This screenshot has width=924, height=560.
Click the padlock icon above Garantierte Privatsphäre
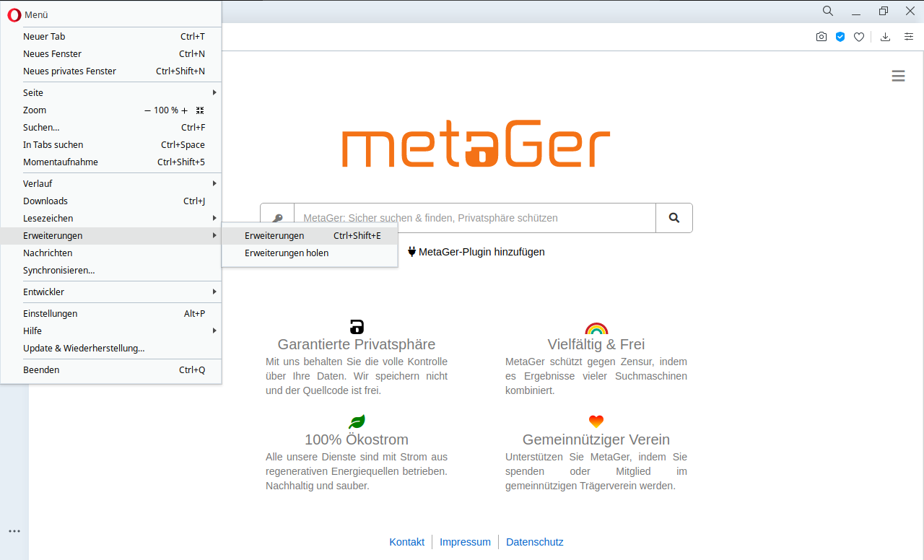tap(357, 326)
